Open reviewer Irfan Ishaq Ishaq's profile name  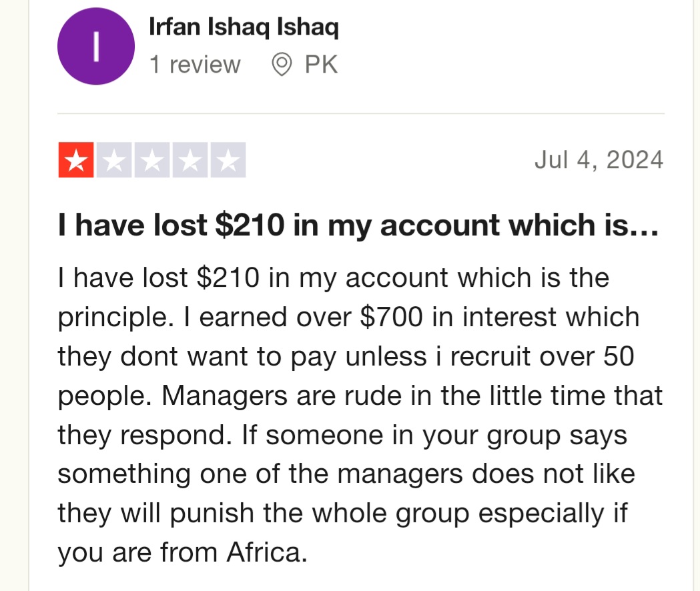coord(244,28)
